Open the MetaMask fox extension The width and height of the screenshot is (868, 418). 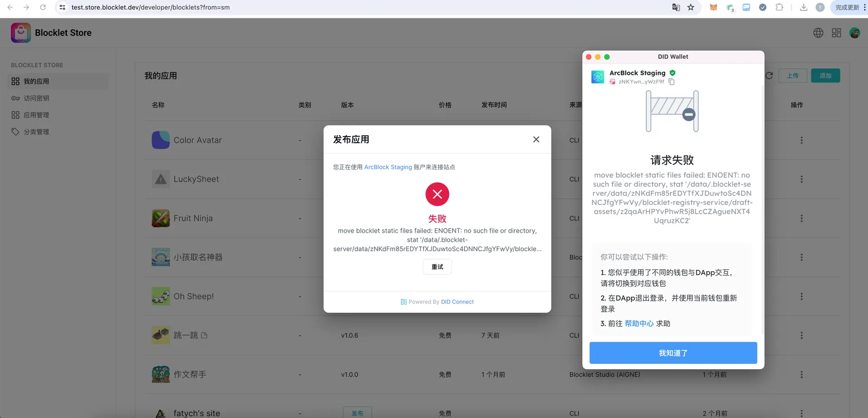(x=713, y=8)
